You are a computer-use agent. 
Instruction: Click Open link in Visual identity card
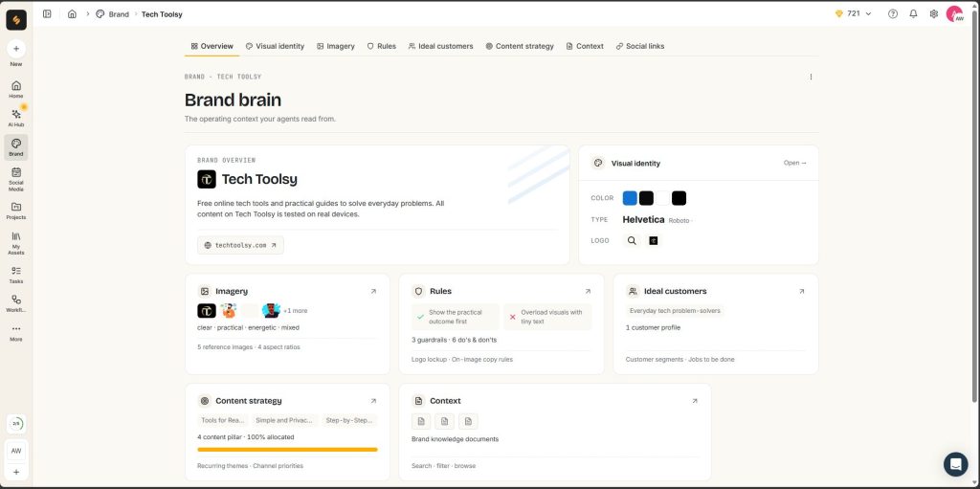(795, 163)
